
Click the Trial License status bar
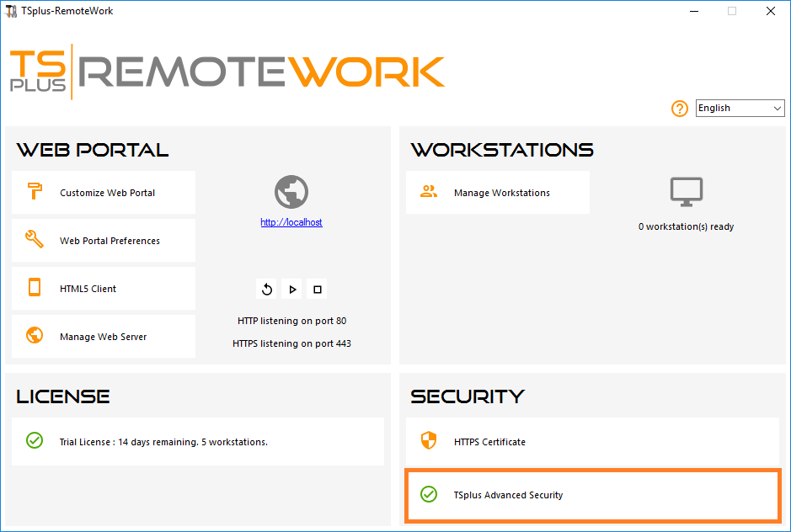point(198,441)
